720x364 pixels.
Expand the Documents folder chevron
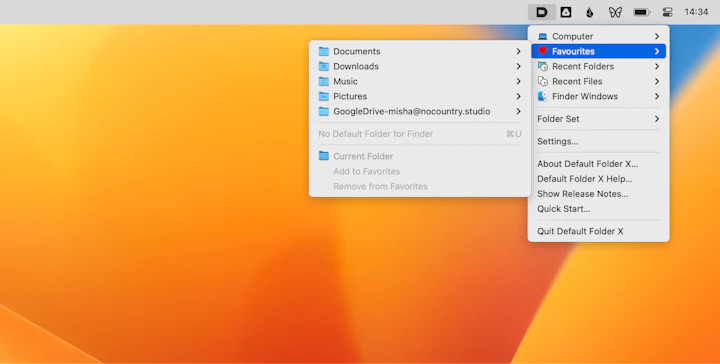click(518, 51)
